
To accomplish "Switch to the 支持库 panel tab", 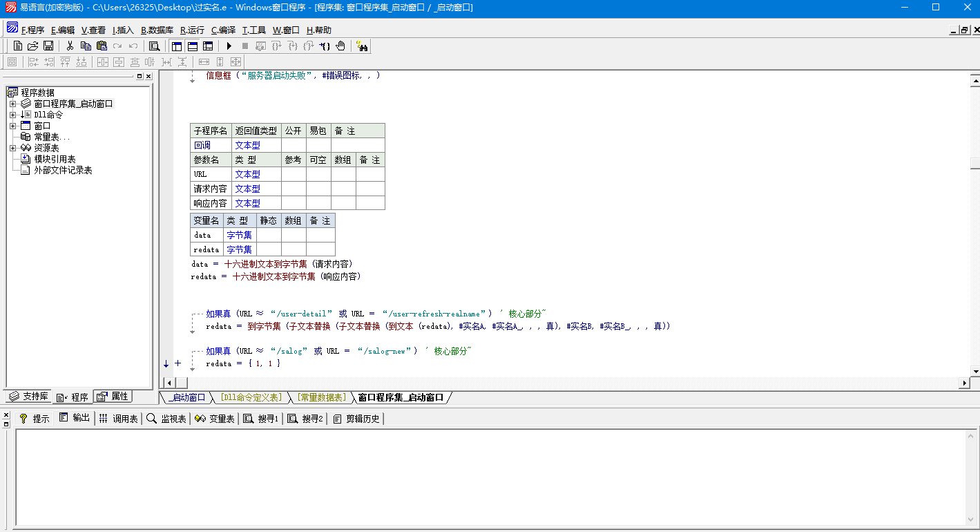I will coord(29,397).
